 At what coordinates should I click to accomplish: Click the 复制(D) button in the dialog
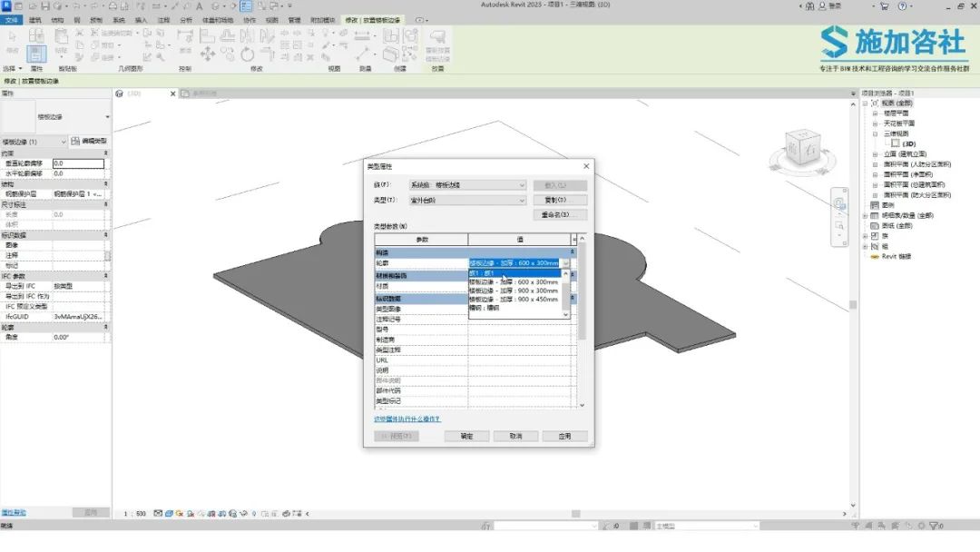[x=560, y=200]
